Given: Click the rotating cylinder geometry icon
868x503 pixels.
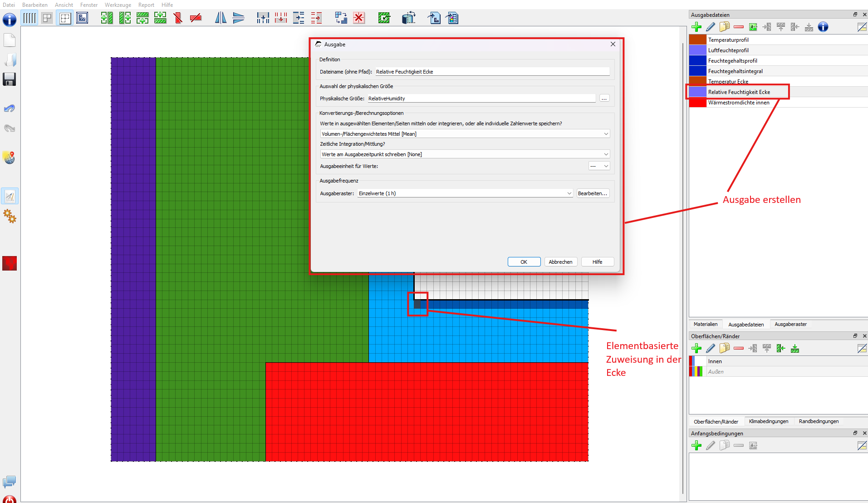Looking at the screenshot, I should 409,18.
